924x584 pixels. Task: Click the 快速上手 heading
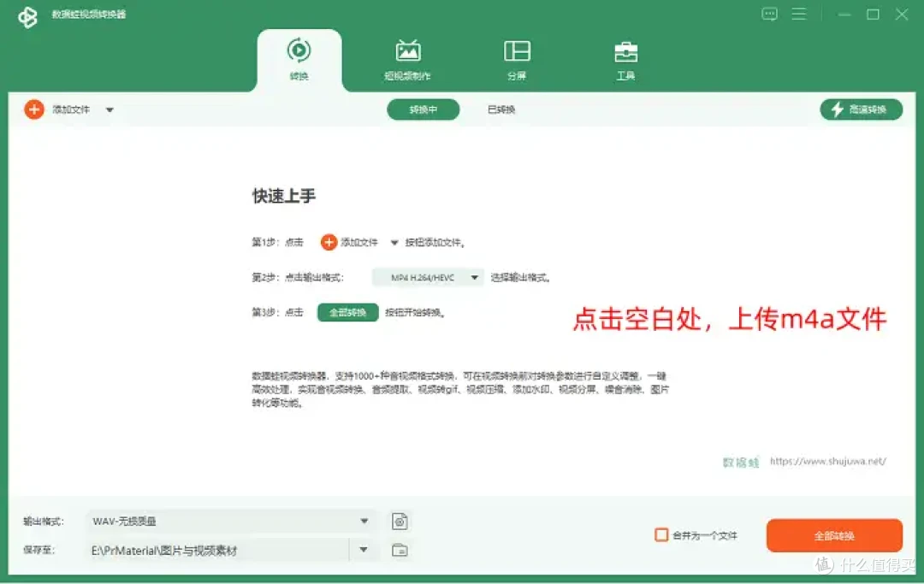tap(284, 196)
